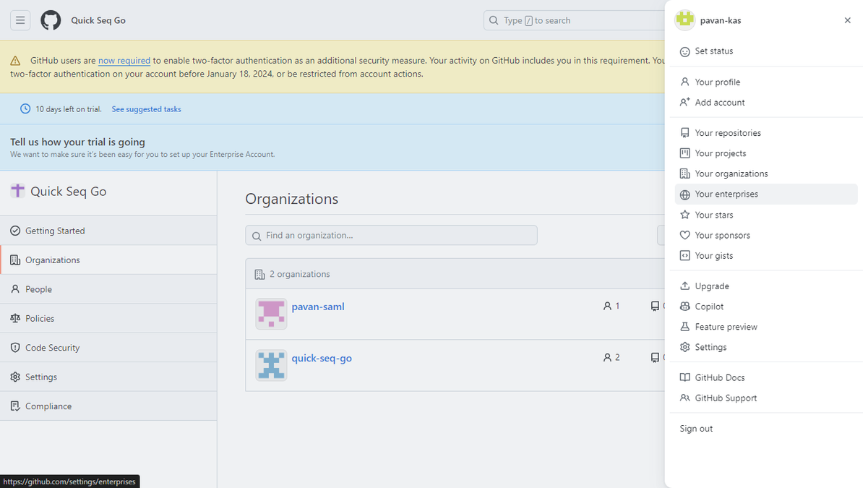The width and height of the screenshot is (868, 488).
Task: Open Compliance in the sidebar
Action: pos(108,406)
